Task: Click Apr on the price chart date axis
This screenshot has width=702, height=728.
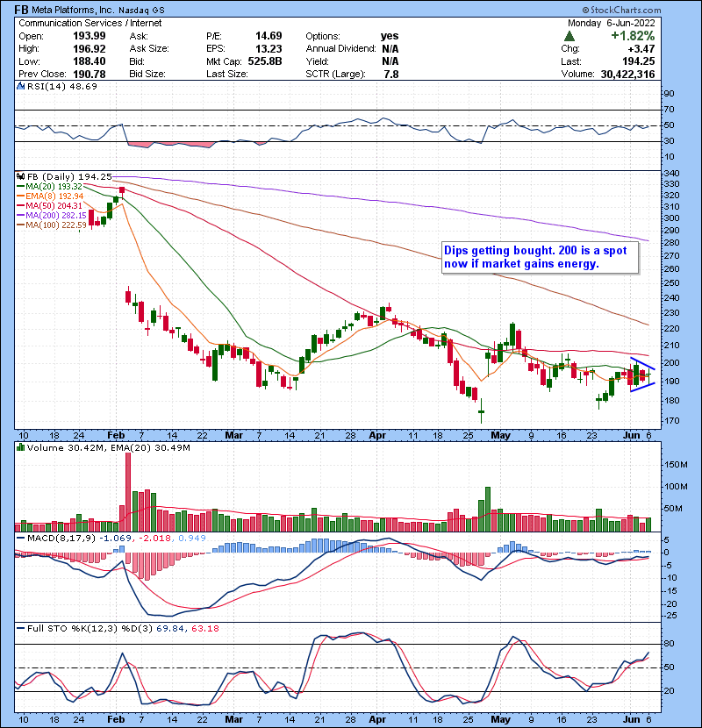Action: [x=377, y=436]
